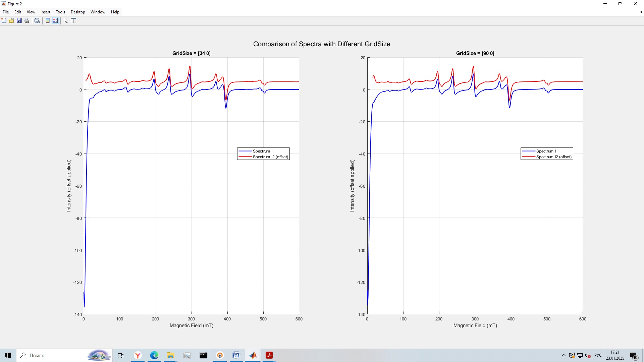This screenshot has width=644, height=362.
Task: Show hidden system tray icons
Action: [x=564, y=355]
